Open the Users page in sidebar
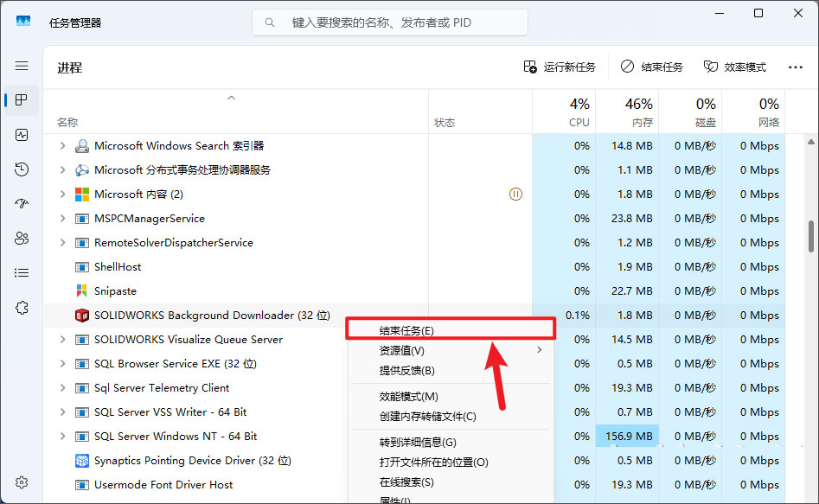819x504 pixels. [x=22, y=239]
